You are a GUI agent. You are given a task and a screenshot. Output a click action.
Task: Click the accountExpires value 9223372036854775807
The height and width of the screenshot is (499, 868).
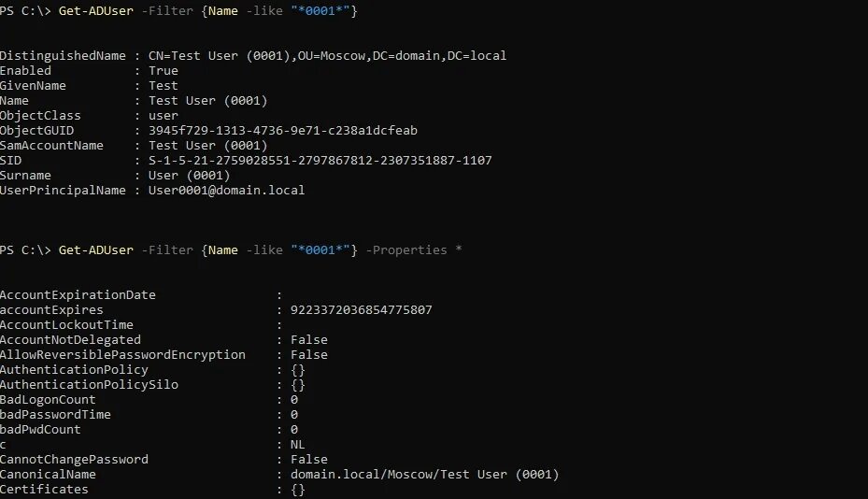pyautogui.click(x=362, y=309)
